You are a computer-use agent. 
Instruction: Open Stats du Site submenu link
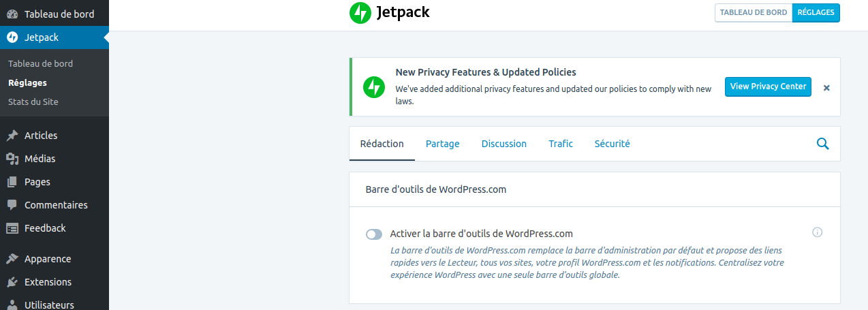point(33,102)
